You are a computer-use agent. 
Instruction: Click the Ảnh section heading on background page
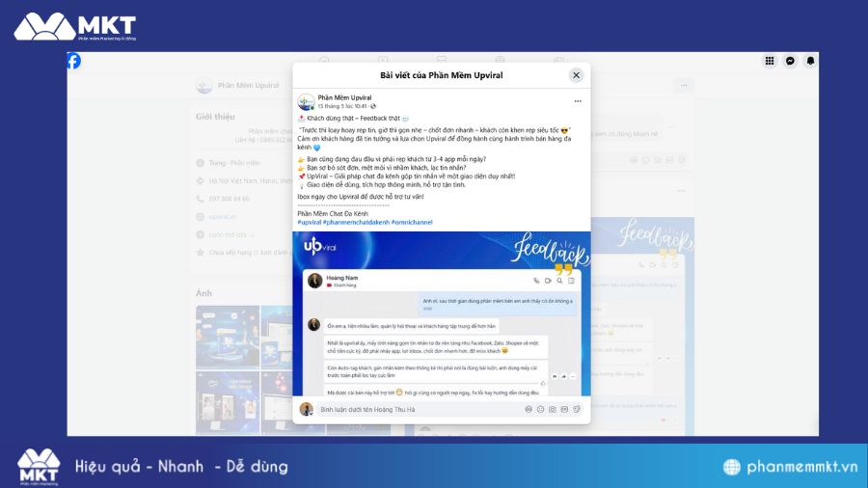coord(203,293)
